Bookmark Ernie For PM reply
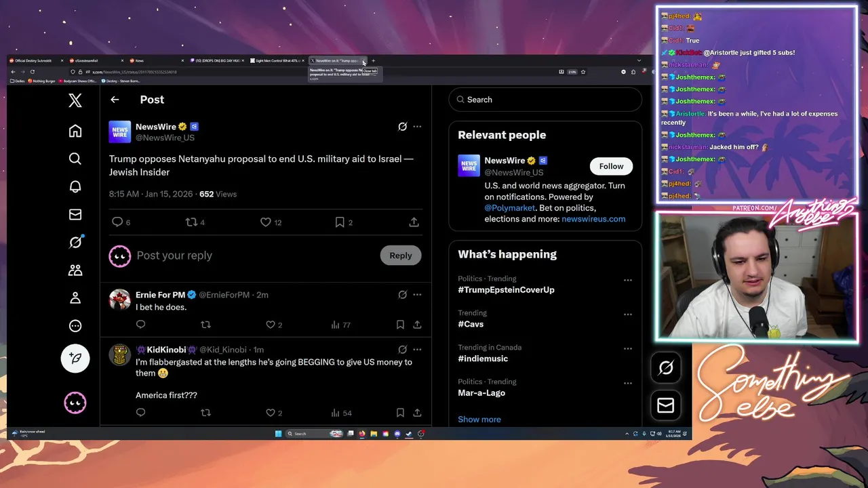 pyautogui.click(x=400, y=325)
